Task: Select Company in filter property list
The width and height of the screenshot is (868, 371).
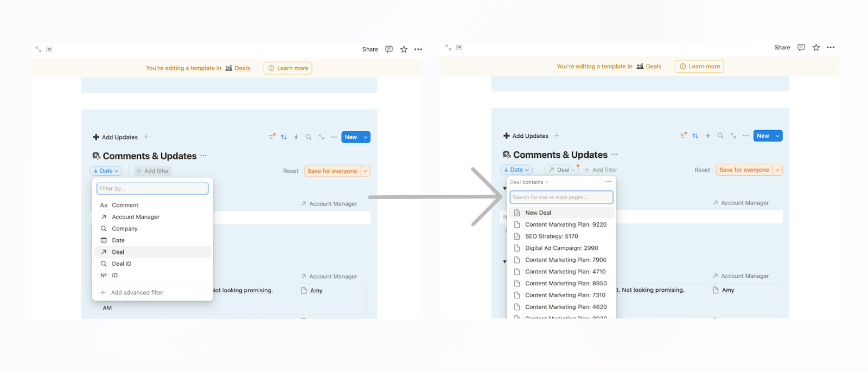Action: 152,228
